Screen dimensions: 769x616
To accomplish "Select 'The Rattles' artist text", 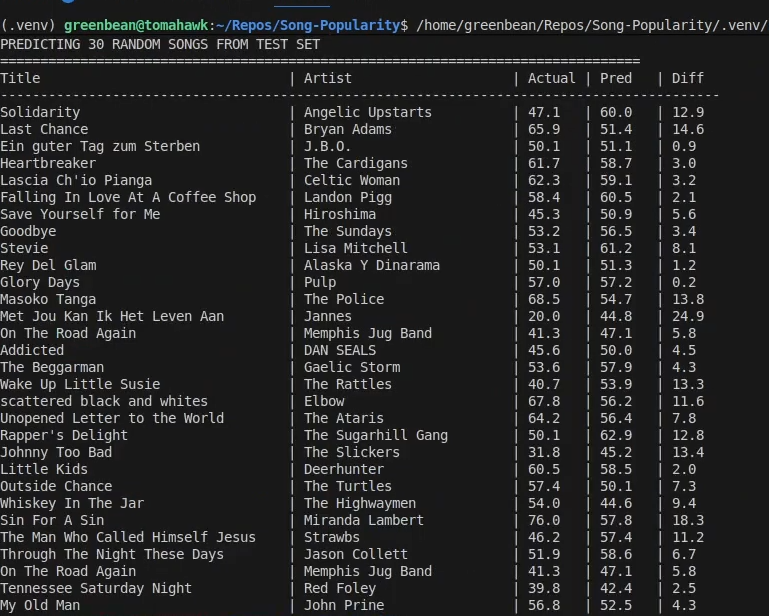I will point(348,384).
